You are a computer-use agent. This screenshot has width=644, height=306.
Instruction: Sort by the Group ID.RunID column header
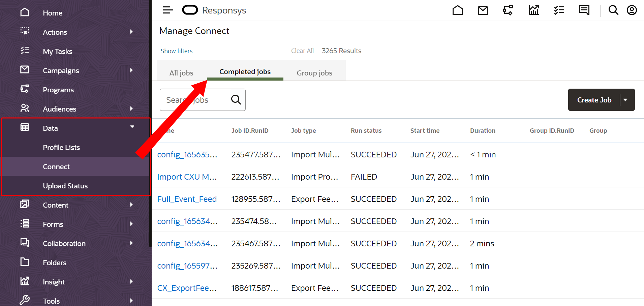coord(552,131)
